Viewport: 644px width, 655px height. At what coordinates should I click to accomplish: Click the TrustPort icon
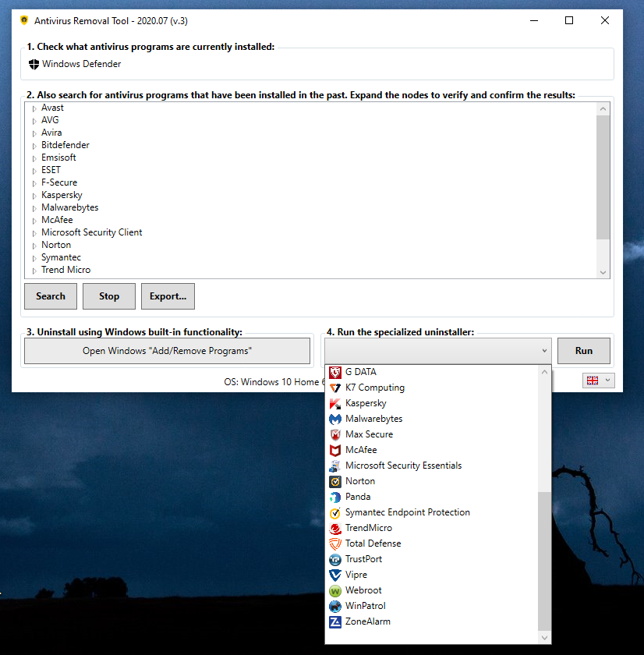335,559
